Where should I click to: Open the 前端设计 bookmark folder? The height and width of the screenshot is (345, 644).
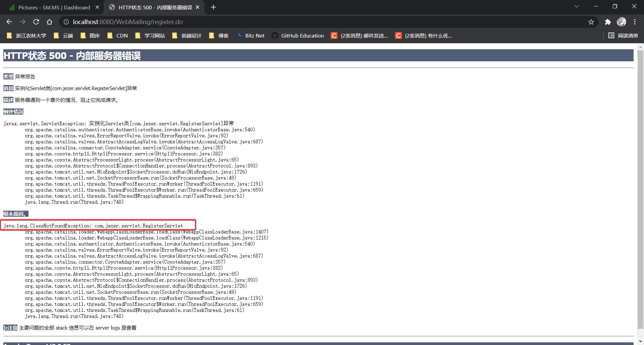click(187, 36)
